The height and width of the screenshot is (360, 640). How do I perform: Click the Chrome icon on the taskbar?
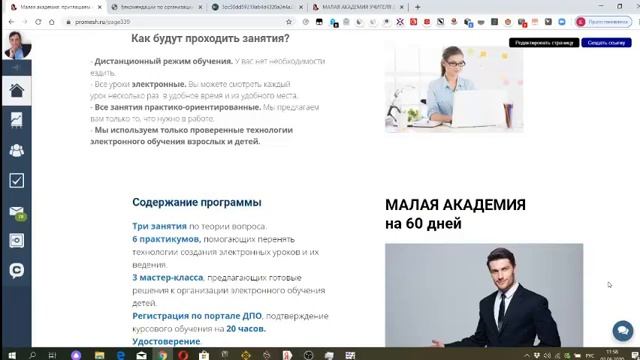coord(162,355)
